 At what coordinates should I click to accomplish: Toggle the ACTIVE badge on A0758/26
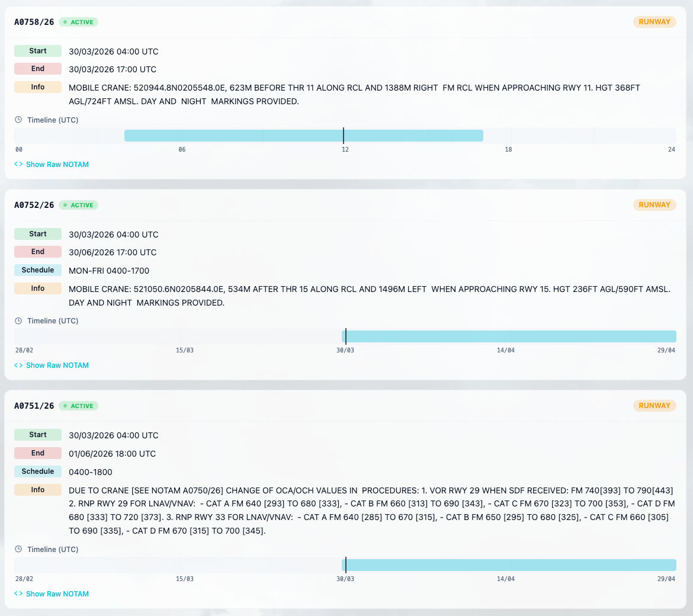(x=79, y=22)
